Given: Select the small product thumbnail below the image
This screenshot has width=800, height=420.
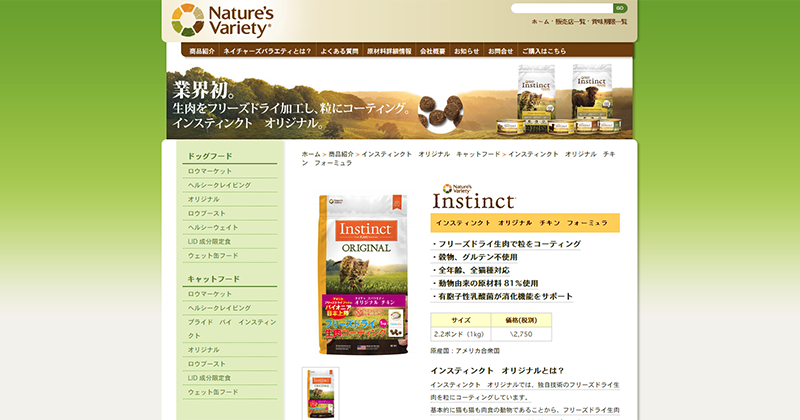Looking at the screenshot, I should (320, 393).
